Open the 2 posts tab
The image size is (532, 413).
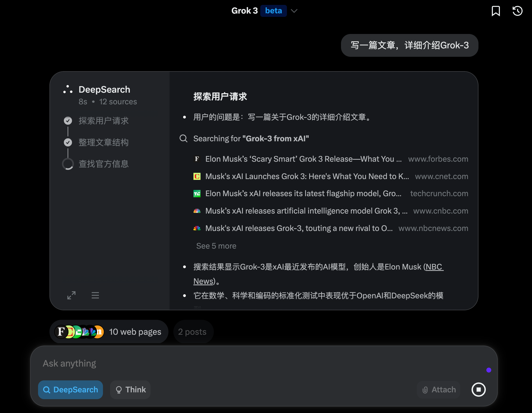[192, 332]
